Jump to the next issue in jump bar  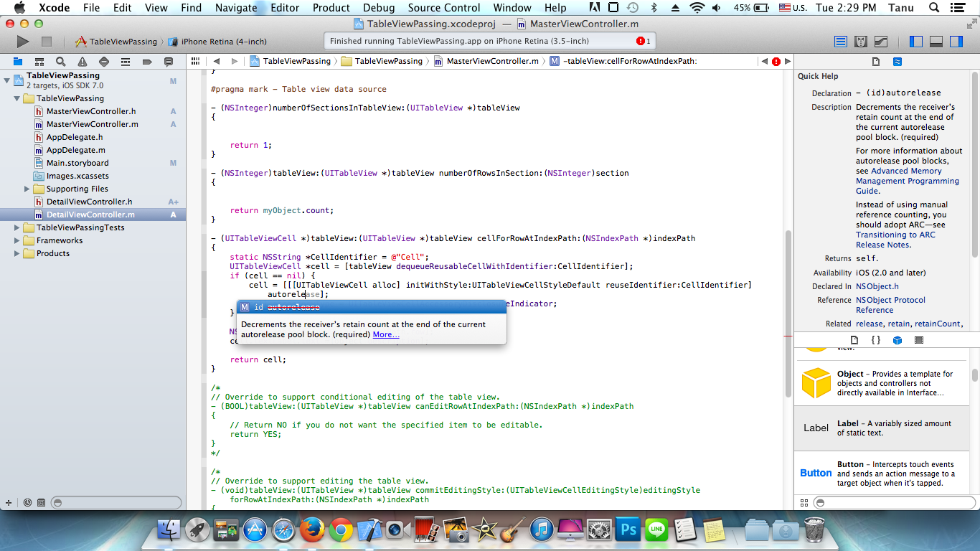[x=788, y=62]
